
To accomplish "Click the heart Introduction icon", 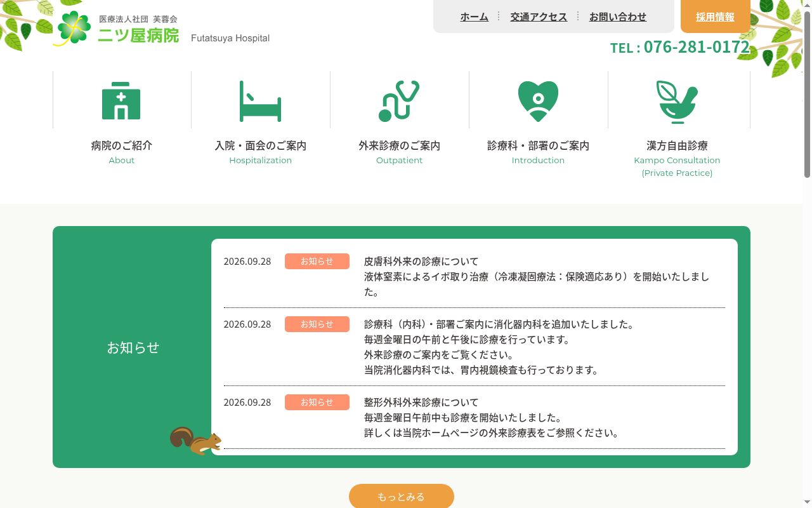I will (x=538, y=101).
